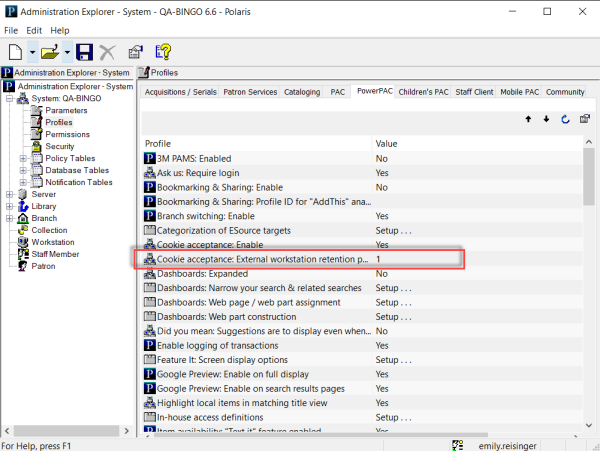600x451 pixels.
Task: Switch to the Children's PAC tab
Action: click(422, 92)
